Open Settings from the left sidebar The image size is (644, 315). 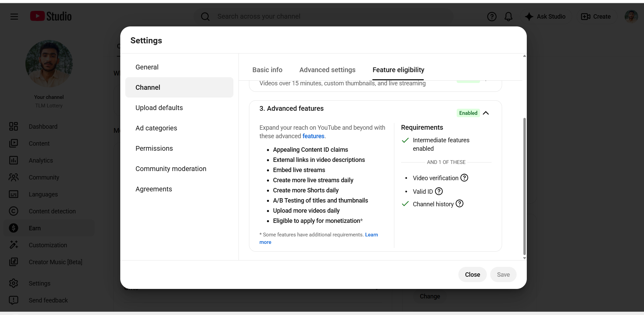[x=49, y=283]
